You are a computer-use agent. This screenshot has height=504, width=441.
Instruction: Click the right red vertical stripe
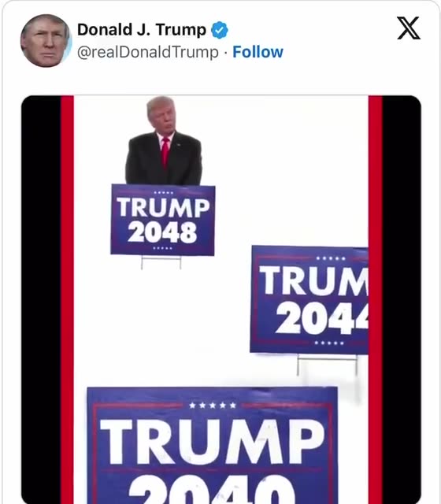pyautogui.click(x=376, y=299)
